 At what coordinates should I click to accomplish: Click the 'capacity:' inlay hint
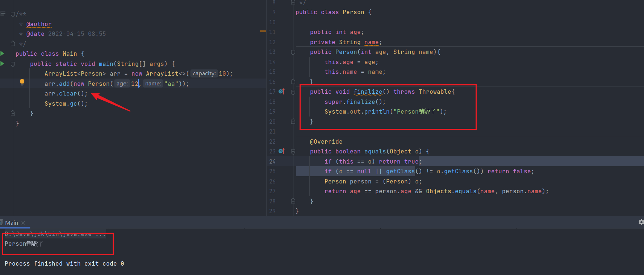click(x=204, y=73)
